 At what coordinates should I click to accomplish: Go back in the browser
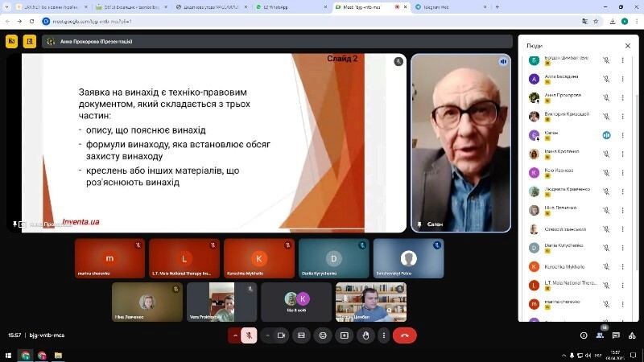[x=8, y=22]
